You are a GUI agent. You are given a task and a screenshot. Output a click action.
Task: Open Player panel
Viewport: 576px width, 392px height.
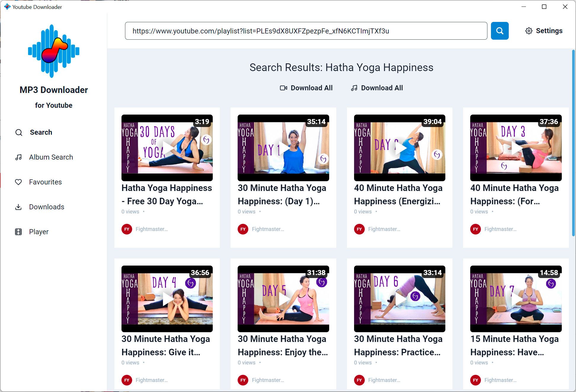[39, 232]
